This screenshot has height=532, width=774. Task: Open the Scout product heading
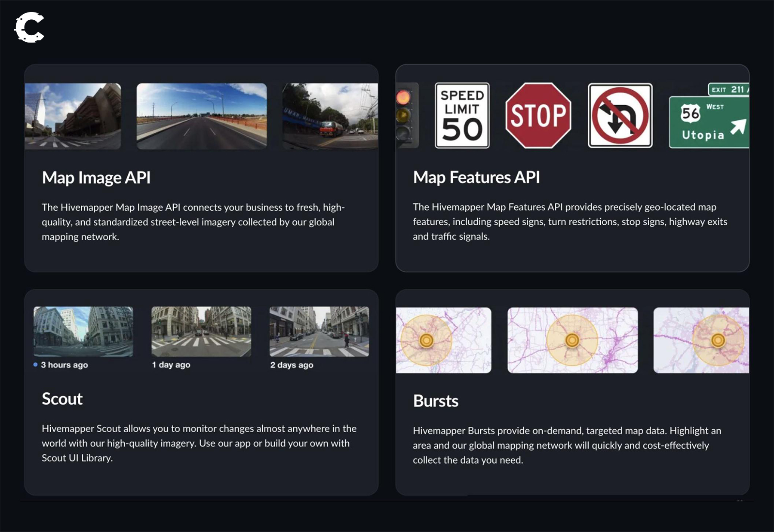pyautogui.click(x=62, y=399)
